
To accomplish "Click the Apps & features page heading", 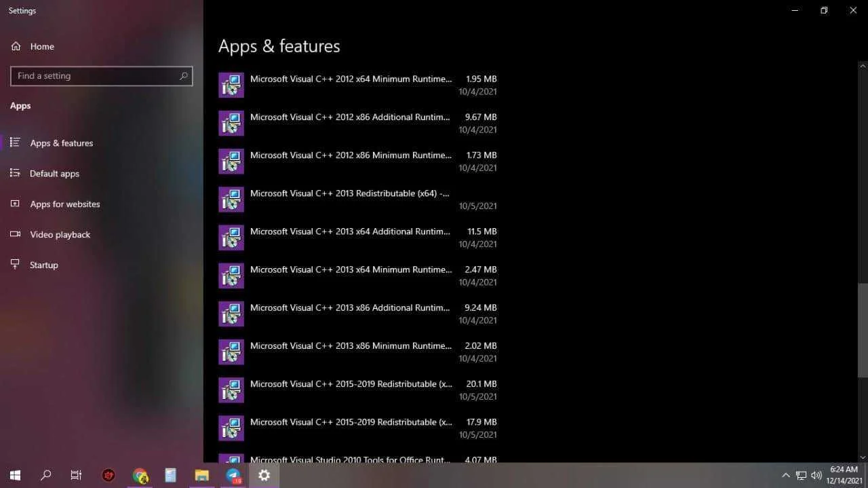I will [279, 46].
